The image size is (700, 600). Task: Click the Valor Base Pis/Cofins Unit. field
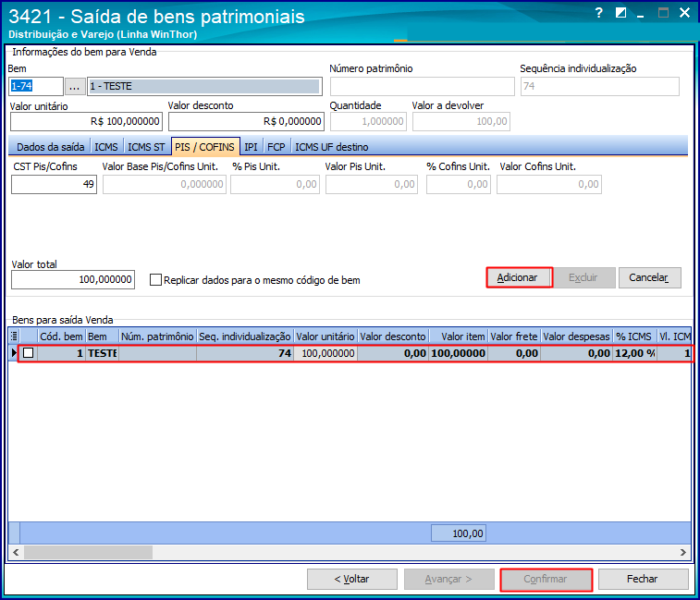coord(165,184)
